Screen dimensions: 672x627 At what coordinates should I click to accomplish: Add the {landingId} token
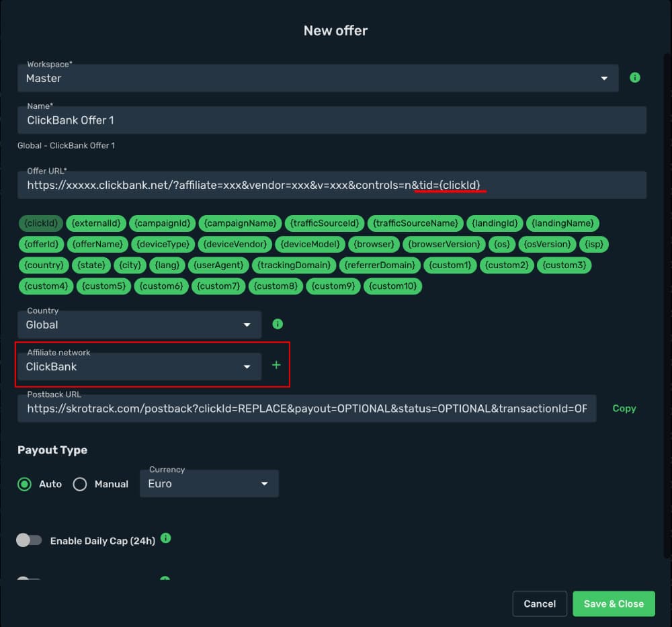tap(495, 223)
